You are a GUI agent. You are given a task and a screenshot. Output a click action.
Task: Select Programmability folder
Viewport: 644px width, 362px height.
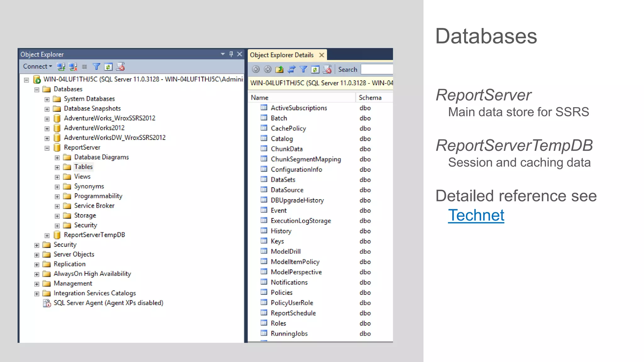tap(98, 196)
